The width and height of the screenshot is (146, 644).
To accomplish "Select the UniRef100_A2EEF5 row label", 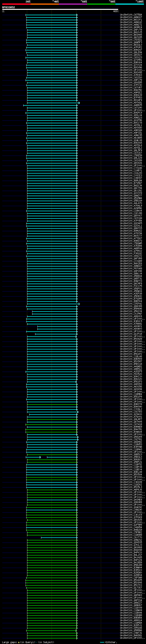I will pyautogui.click(x=131, y=371).
